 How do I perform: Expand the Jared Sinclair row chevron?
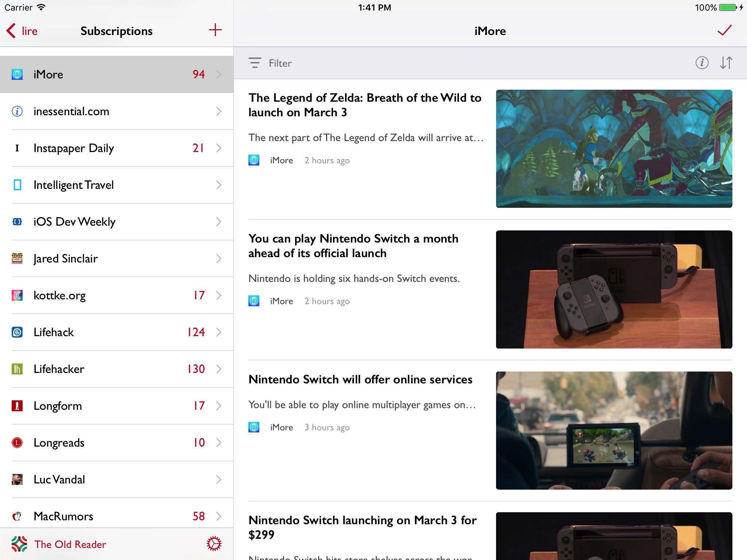(x=219, y=258)
